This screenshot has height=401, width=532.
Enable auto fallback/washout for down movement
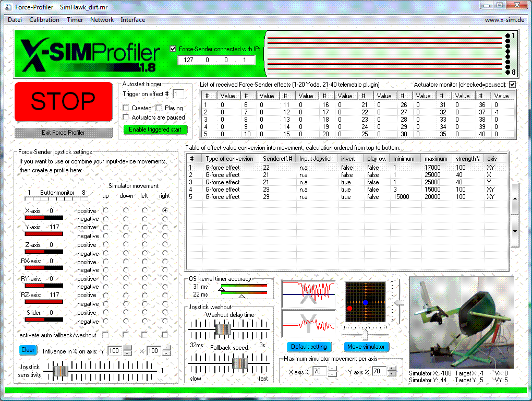(126, 335)
